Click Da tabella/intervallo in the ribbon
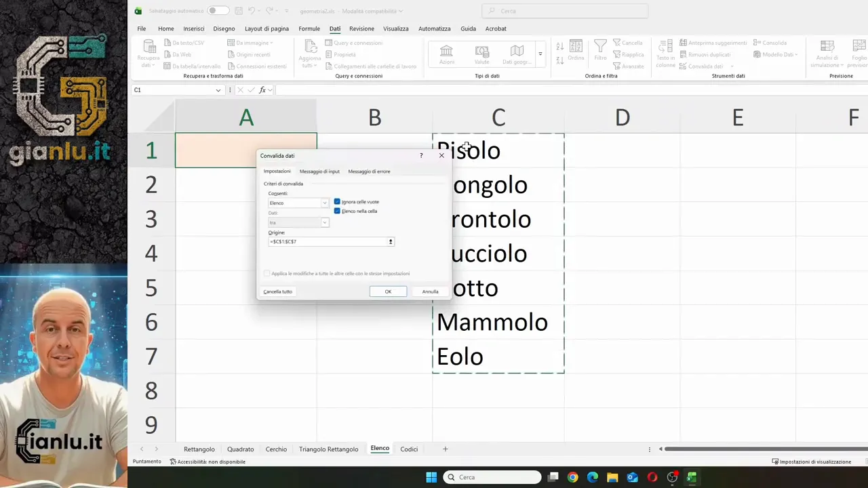The width and height of the screenshot is (868, 488). point(192,66)
